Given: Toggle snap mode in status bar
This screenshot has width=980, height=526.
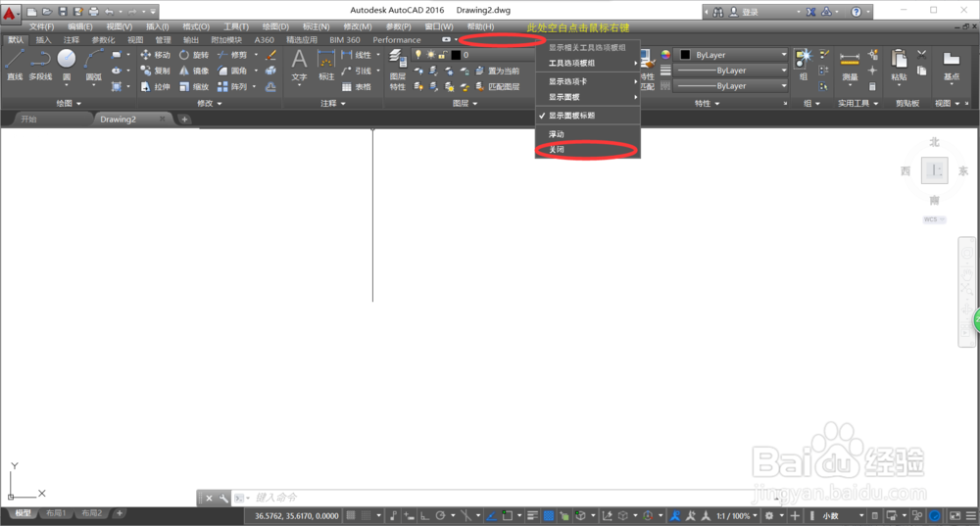Looking at the screenshot, I should 367,515.
